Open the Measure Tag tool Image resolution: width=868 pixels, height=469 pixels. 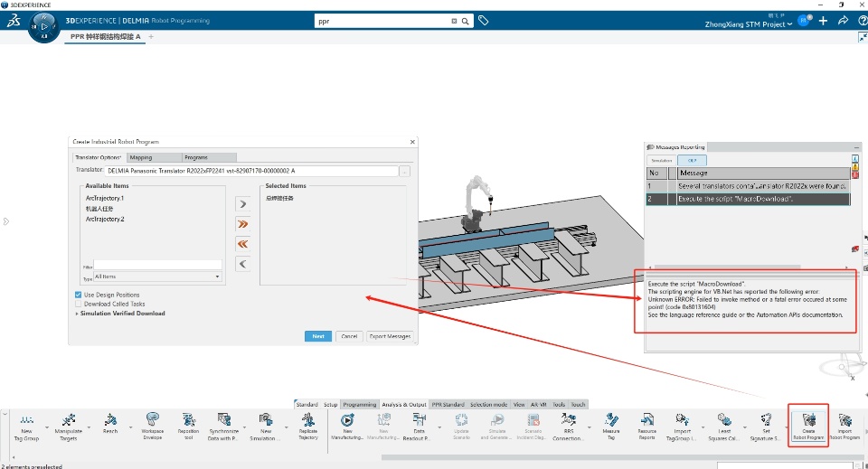point(611,427)
